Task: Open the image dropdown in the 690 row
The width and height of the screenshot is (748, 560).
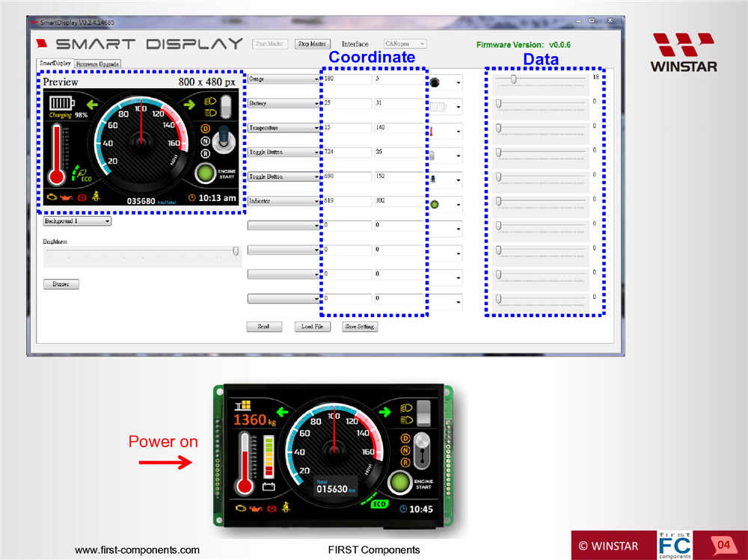Action: (x=446, y=180)
